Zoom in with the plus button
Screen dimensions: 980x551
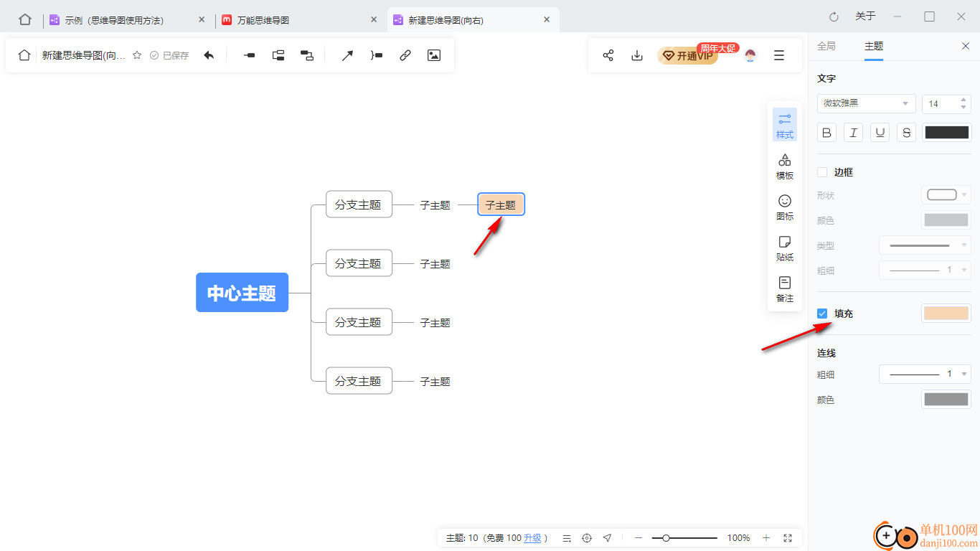[766, 538]
